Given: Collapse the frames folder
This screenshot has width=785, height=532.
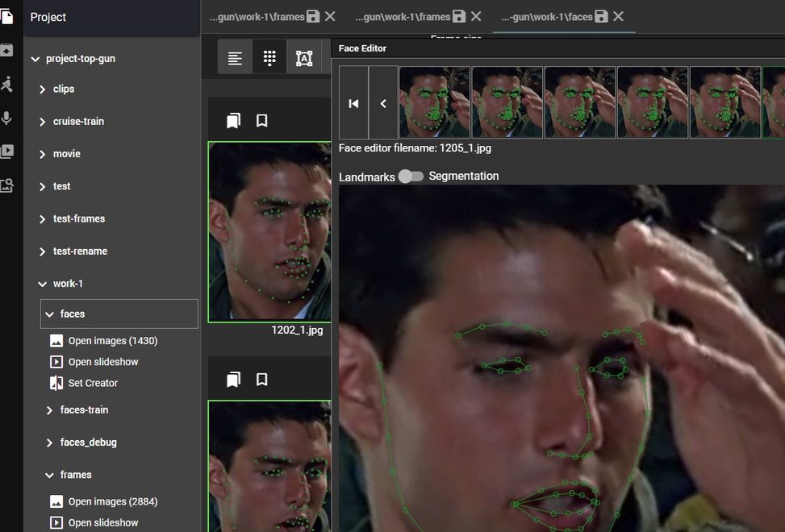Looking at the screenshot, I should click(49, 475).
